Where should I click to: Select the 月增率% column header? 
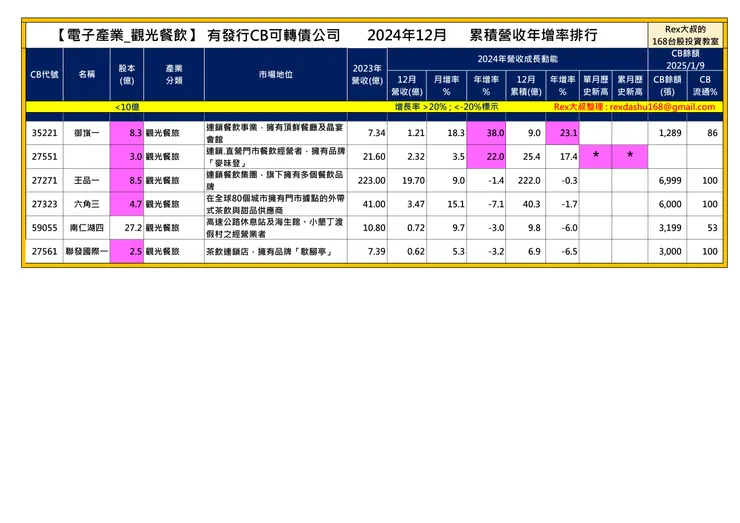446,85
